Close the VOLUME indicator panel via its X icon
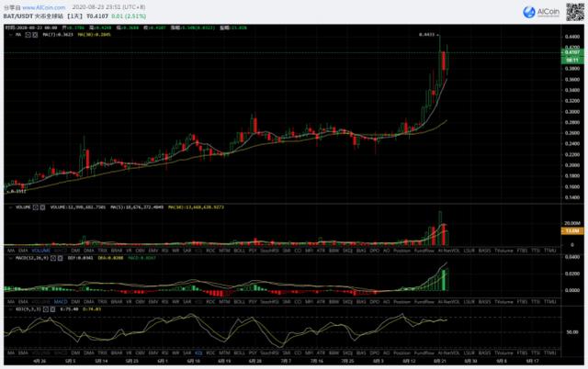Image resolution: width=588 pixels, height=369 pixels. 43,207
